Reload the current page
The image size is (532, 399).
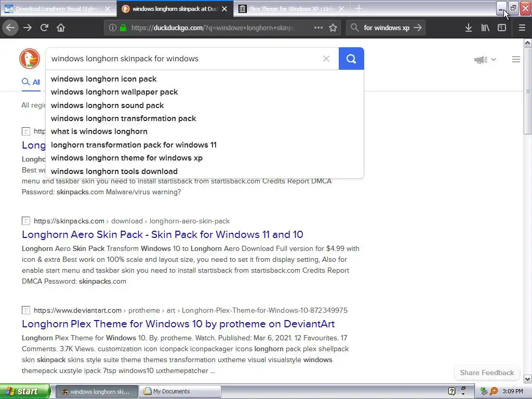(44, 28)
